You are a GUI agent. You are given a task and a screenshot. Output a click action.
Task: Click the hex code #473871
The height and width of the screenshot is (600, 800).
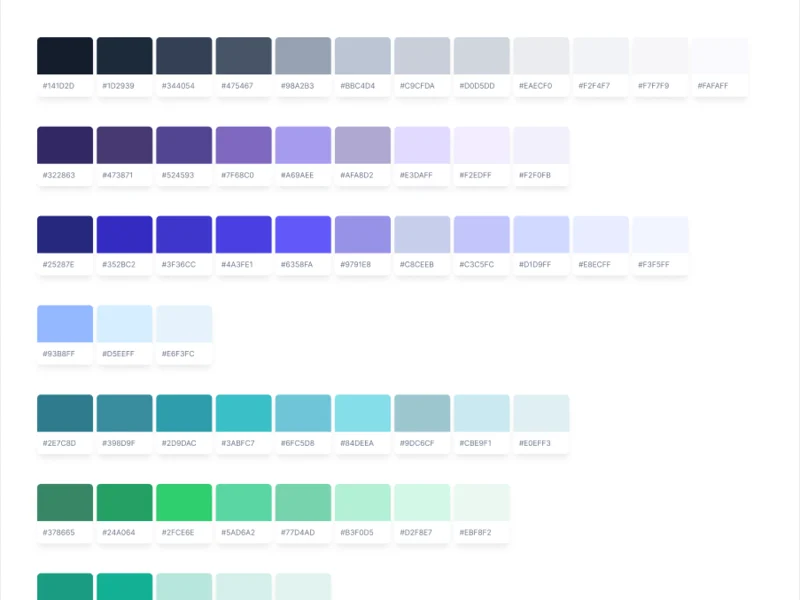point(117,175)
